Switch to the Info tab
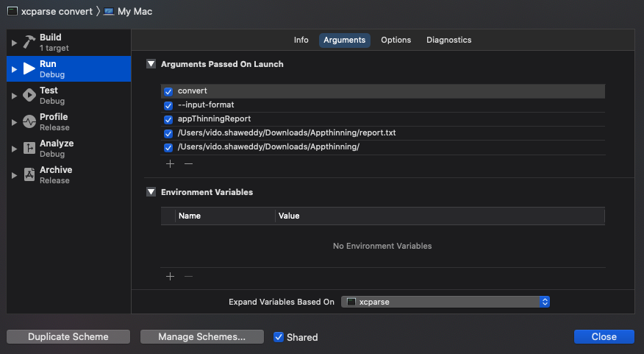 (x=301, y=40)
